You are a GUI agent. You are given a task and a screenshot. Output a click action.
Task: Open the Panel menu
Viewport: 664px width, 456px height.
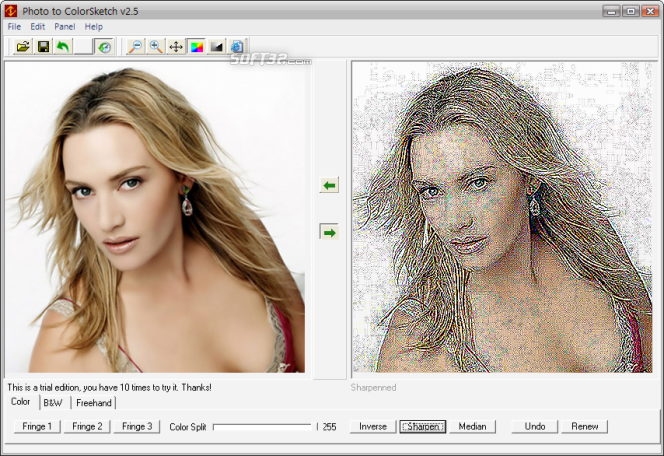pos(65,27)
